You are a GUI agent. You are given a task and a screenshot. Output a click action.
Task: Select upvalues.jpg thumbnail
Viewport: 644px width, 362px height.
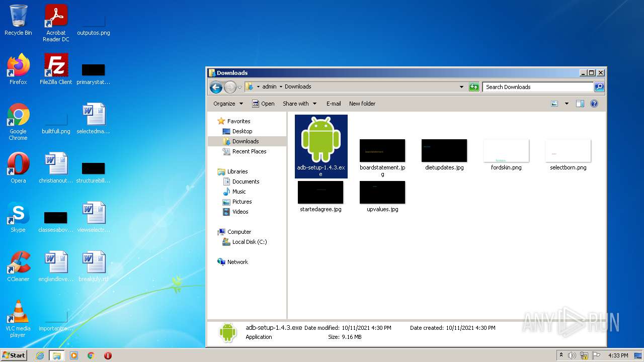[x=382, y=197]
